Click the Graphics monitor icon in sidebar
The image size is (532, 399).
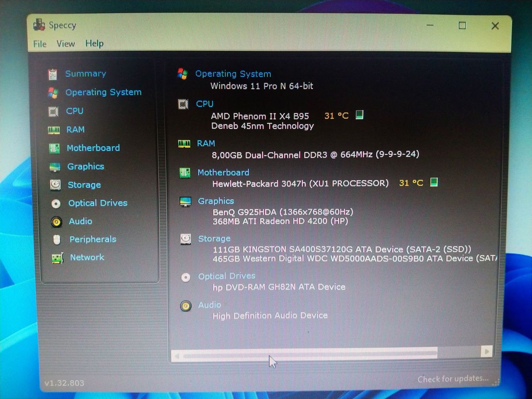55,167
